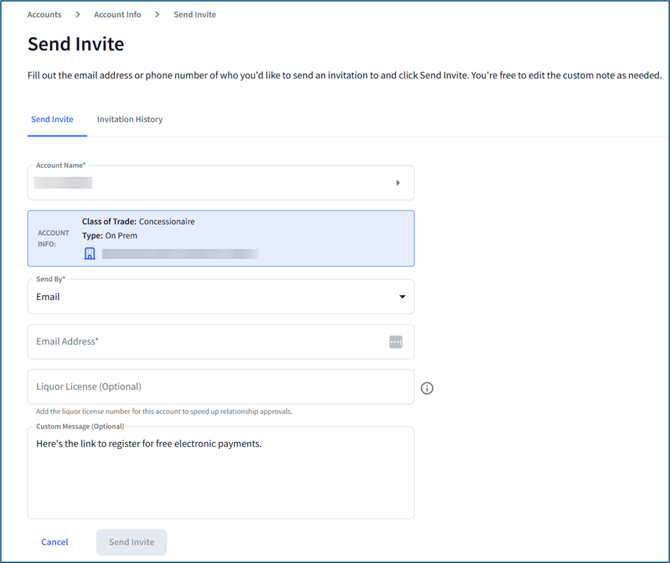Image resolution: width=670 pixels, height=563 pixels.
Task: Click the Send Invite breadcrumb item
Action: (195, 15)
